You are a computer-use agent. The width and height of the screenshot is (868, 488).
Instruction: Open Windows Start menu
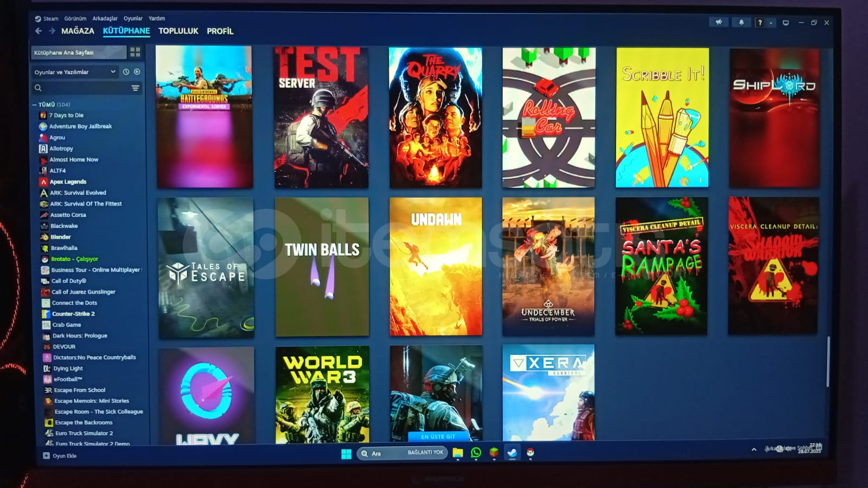point(346,454)
